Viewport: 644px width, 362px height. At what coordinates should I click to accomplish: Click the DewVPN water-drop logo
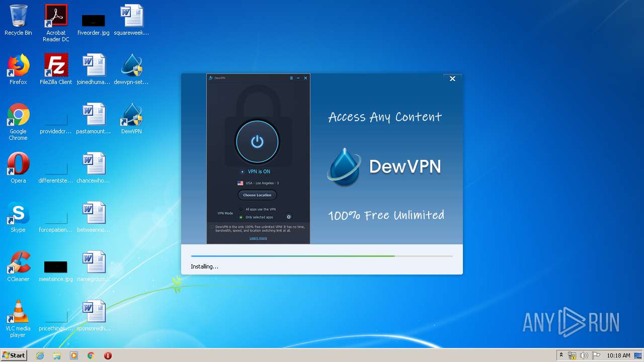[344, 167]
